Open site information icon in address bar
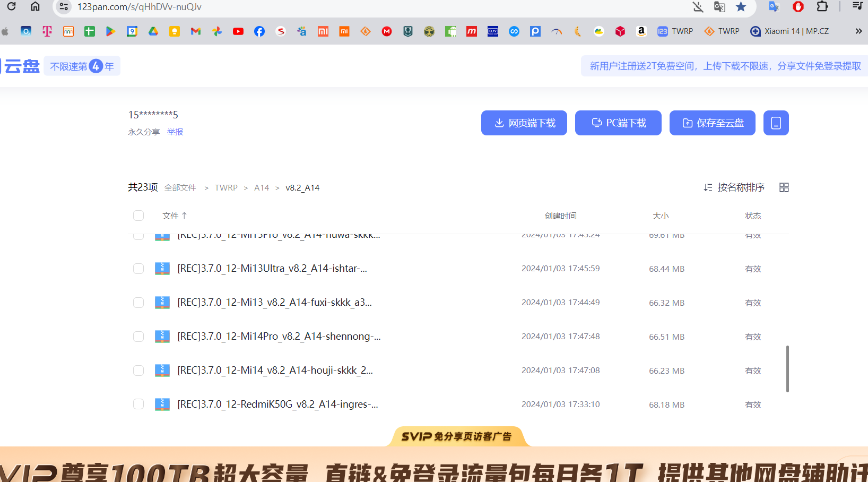This screenshot has width=868, height=482. click(x=64, y=7)
